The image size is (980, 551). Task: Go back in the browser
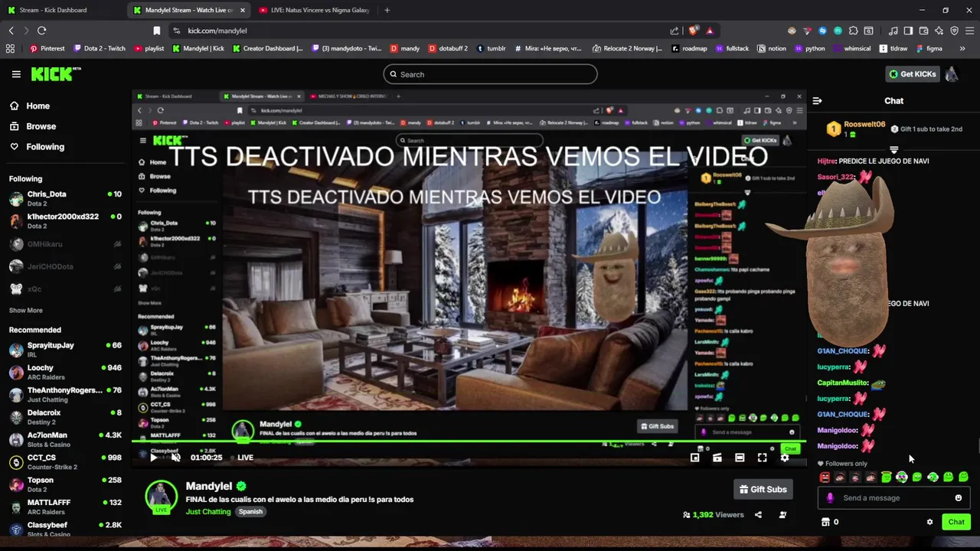coord(11,31)
